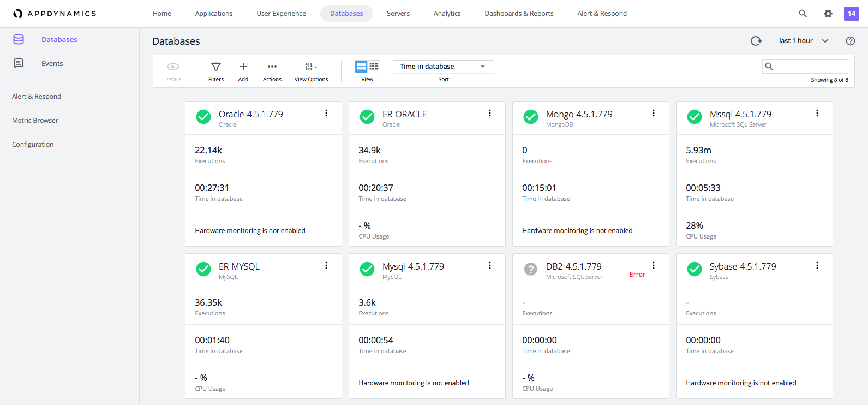Click the 28% CPU Usage value
The image size is (868, 405).
click(695, 225)
